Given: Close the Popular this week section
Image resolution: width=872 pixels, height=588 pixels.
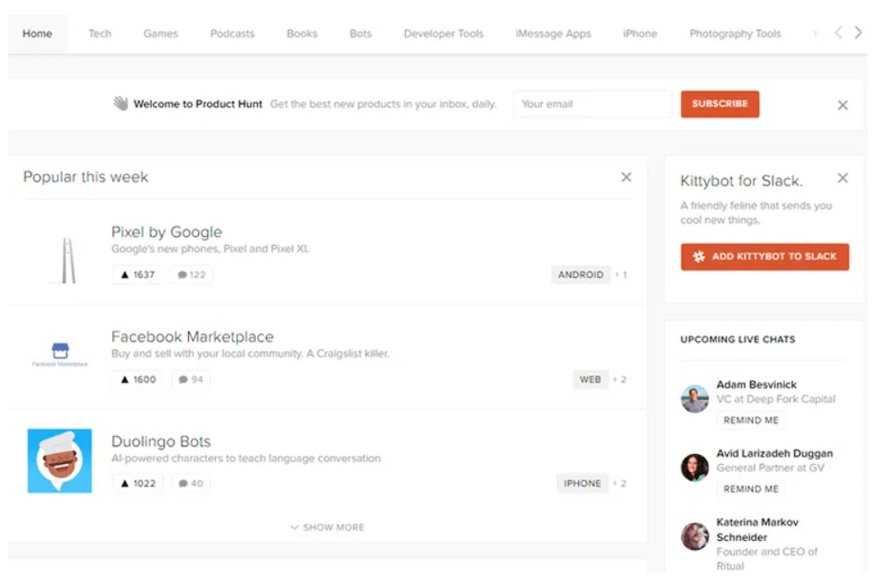Looking at the screenshot, I should click(627, 177).
